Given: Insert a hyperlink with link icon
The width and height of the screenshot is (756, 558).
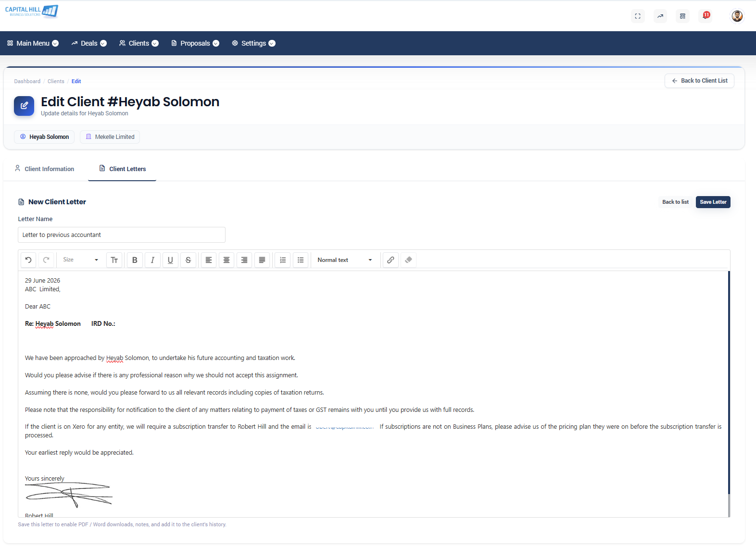Looking at the screenshot, I should pyautogui.click(x=391, y=260).
